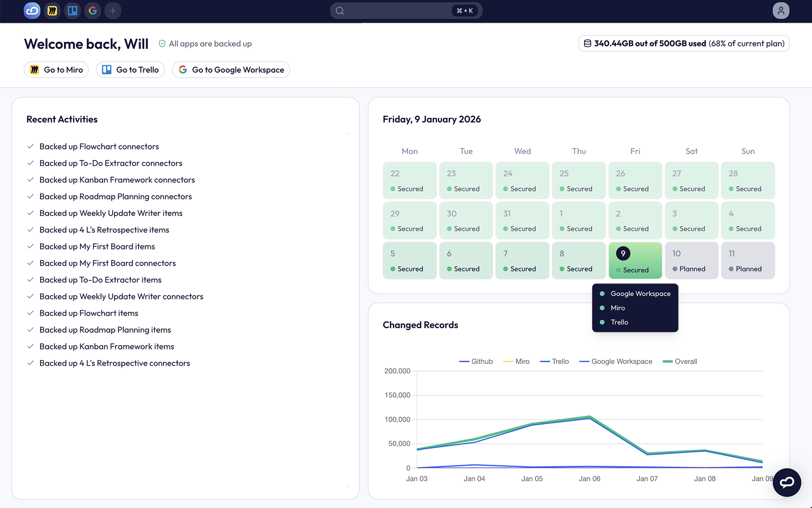
Task: Select Miro in the calendar day tooltip
Action: click(x=618, y=308)
